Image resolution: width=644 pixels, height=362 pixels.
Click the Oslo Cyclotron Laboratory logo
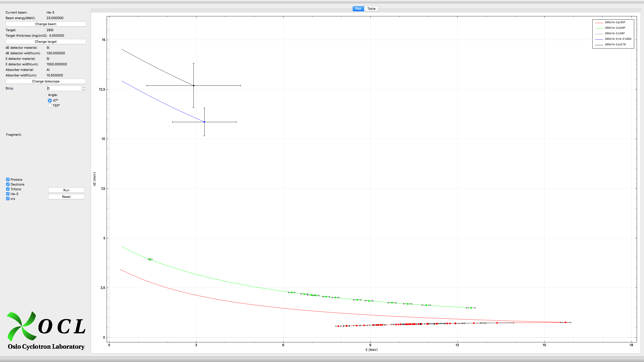46,330
